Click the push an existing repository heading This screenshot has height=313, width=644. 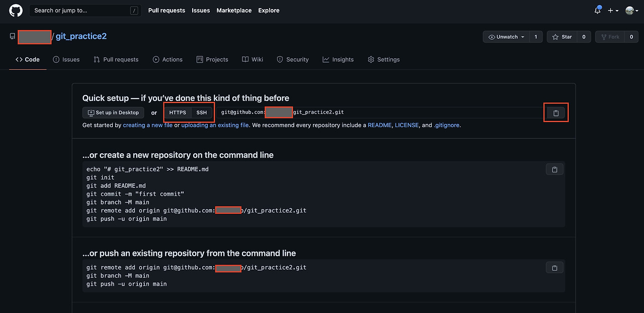(x=189, y=253)
